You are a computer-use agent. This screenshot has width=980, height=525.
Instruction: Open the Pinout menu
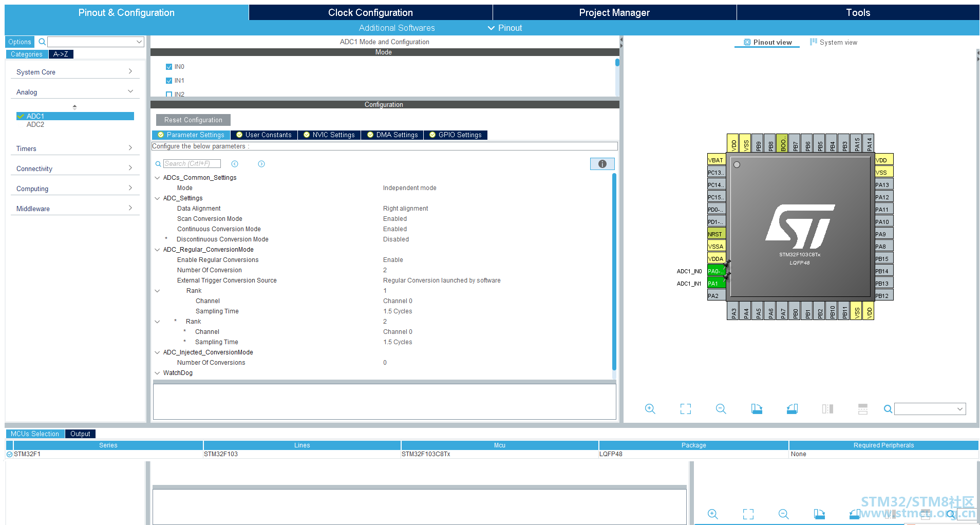(505, 28)
